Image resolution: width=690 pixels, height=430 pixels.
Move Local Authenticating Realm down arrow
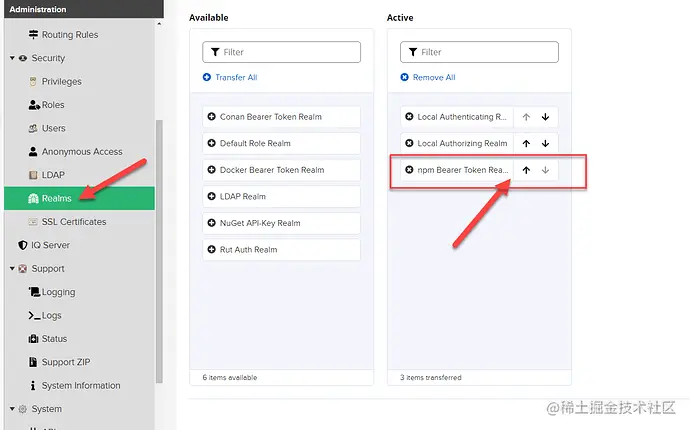(546, 117)
